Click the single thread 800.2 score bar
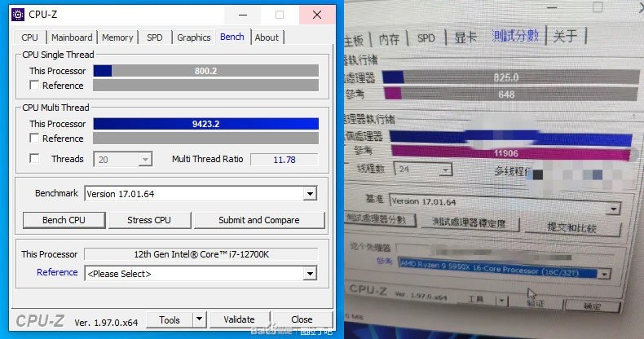This screenshot has height=339, width=644. click(205, 71)
